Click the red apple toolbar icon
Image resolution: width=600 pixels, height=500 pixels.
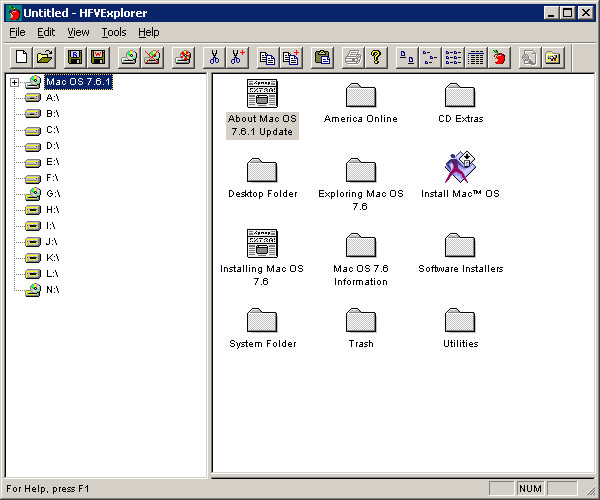[x=499, y=57]
